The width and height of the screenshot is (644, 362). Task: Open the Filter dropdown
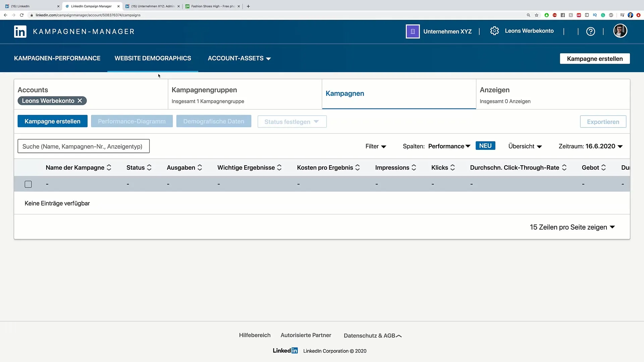pyautogui.click(x=376, y=146)
